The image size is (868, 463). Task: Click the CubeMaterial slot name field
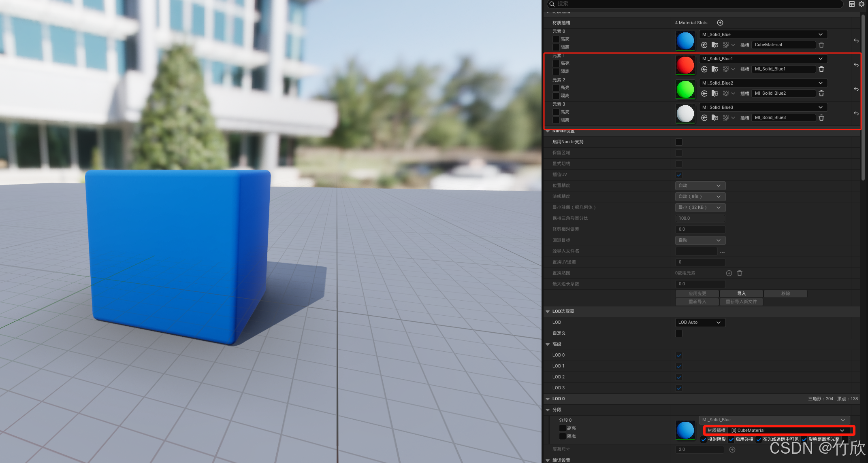[783, 45]
